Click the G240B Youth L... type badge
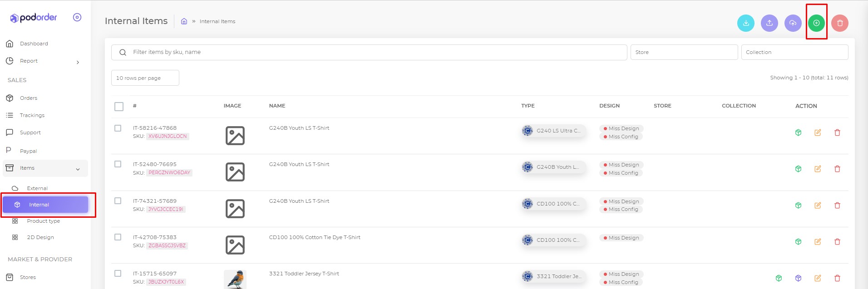Viewport: 868px width, 289px height. tap(553, 167)
